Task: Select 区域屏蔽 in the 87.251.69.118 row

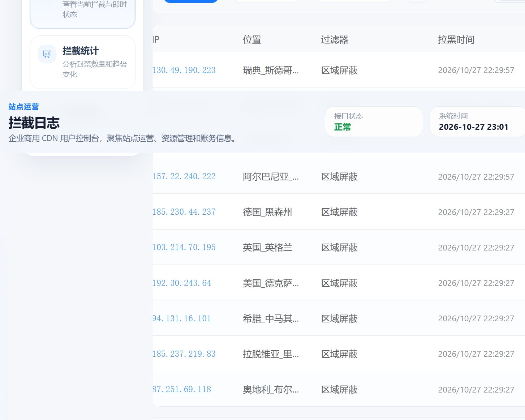Action: 340,389
